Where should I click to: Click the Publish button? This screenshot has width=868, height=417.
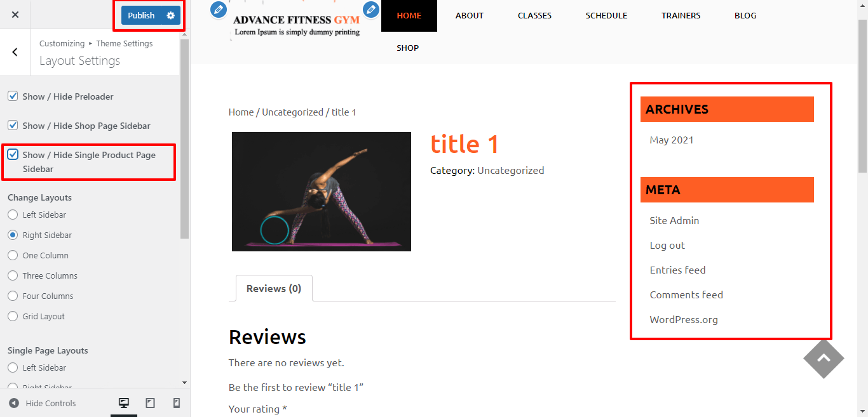(141, 15)
